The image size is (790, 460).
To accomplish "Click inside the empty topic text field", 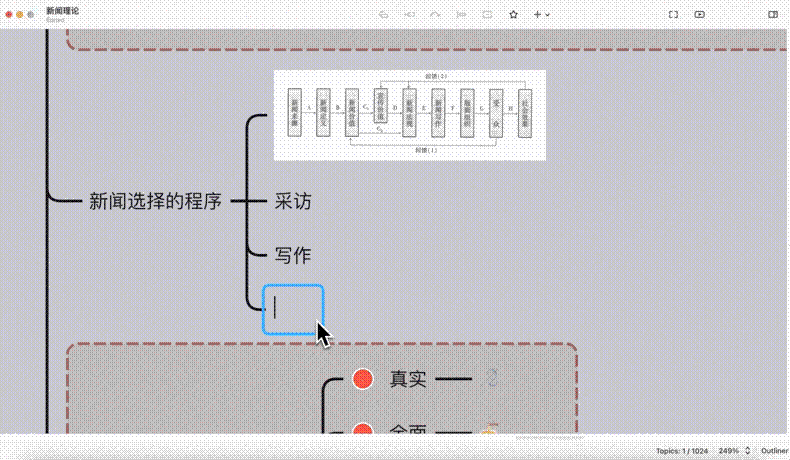I will (x=293, y=309).
